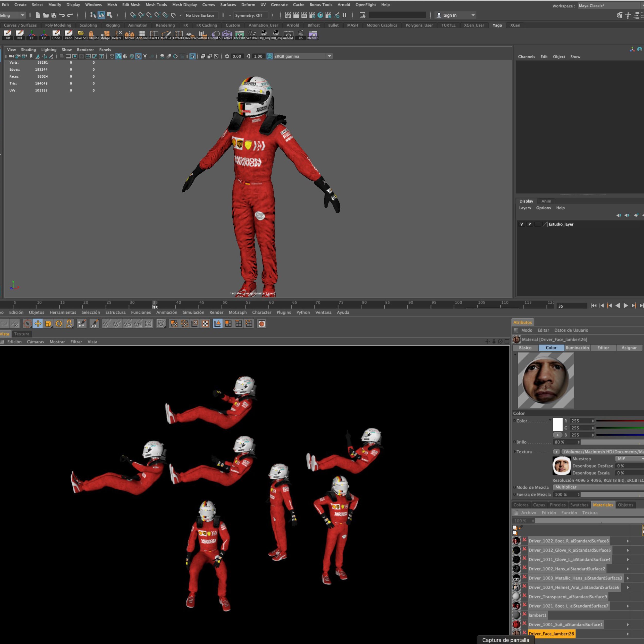Open the Mesh Tools menu
The image size is (644, 644).
tap(156, 5)
